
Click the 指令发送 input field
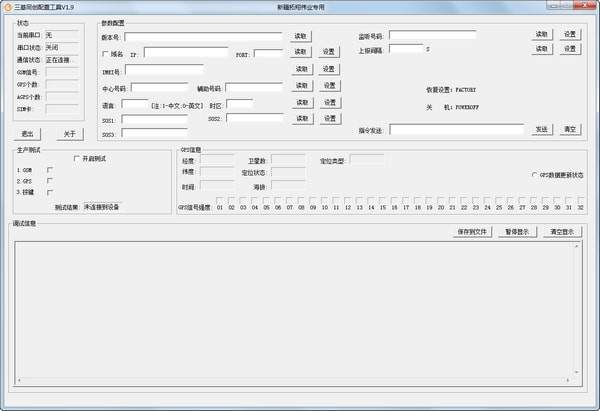point(456,129)
